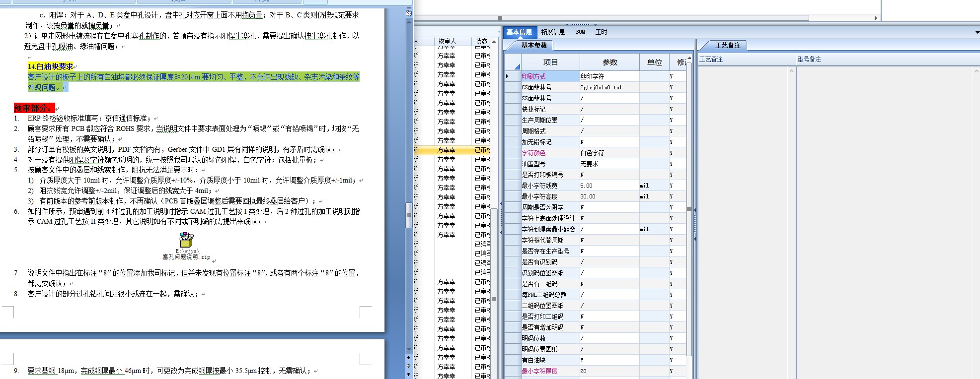Click the row indicator arrow beside 印刷方式
Screen dimensions: 980x379
click(507, 76)
